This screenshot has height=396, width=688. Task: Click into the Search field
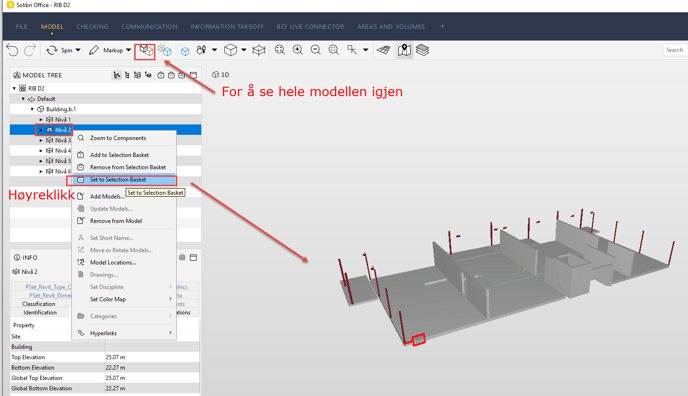(x=675, y=50)
